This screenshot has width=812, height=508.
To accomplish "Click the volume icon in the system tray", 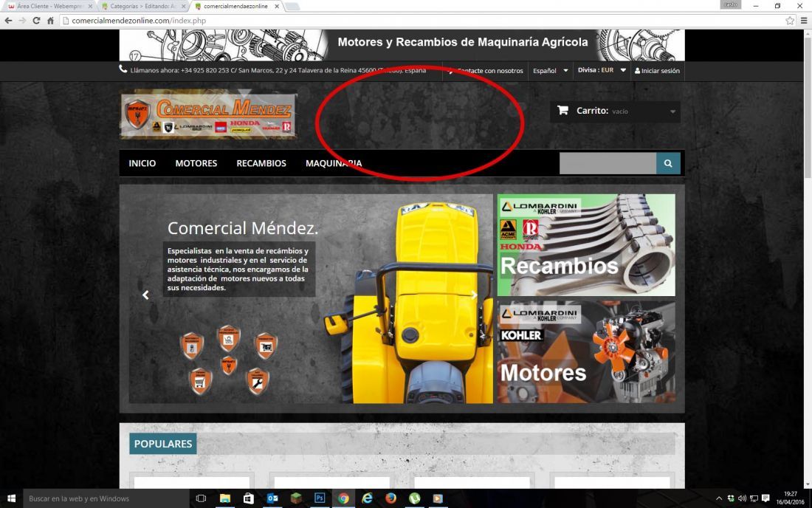I will point(742,498).
